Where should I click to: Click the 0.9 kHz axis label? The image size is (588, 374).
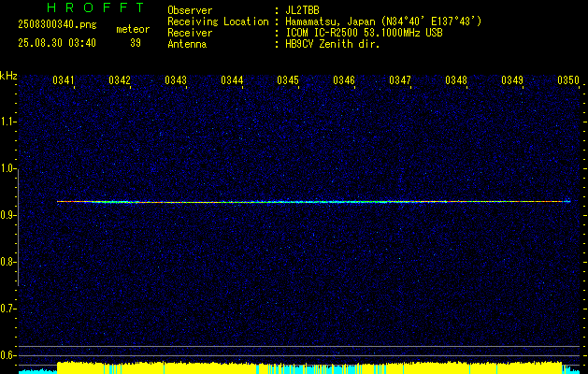[7, 215]
